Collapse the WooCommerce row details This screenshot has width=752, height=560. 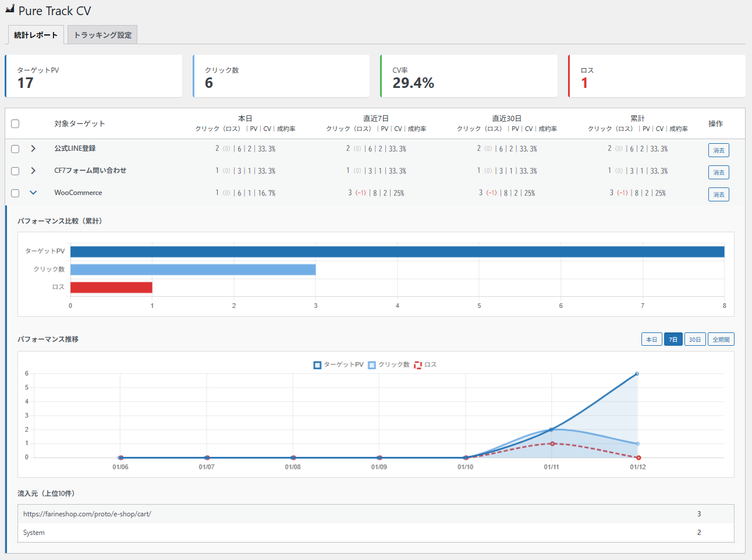[33, 193]
